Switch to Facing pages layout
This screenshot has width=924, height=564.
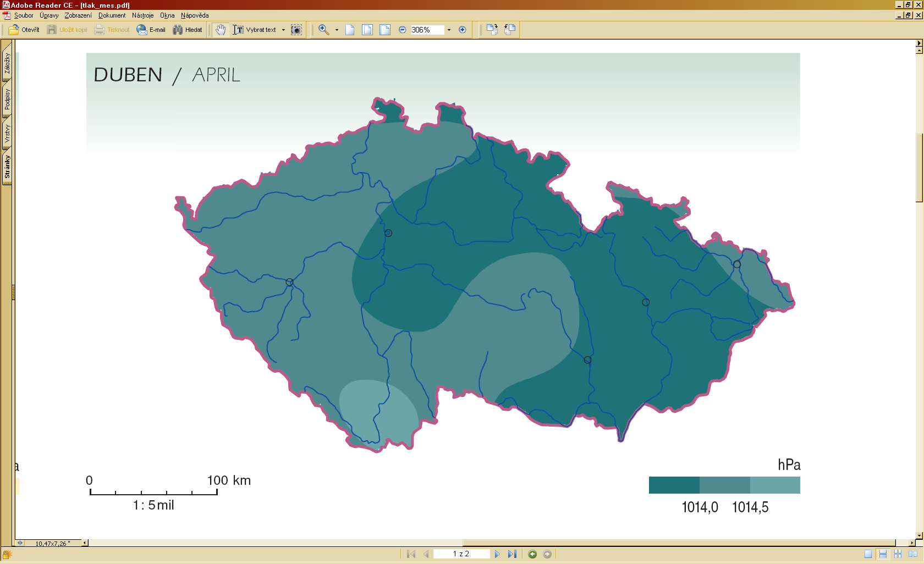point(913,554)
